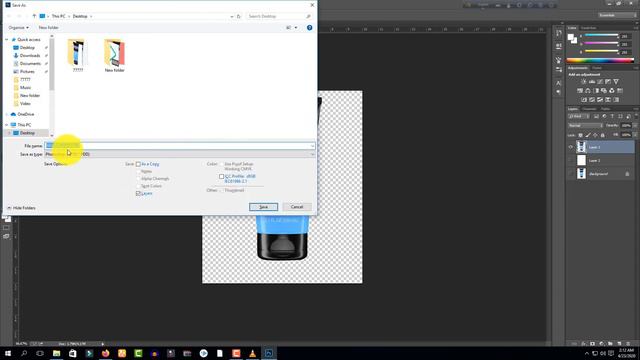Screen dimensions: 640x360
Task: Toggle visibility of Layer 1
Action: 571,147
